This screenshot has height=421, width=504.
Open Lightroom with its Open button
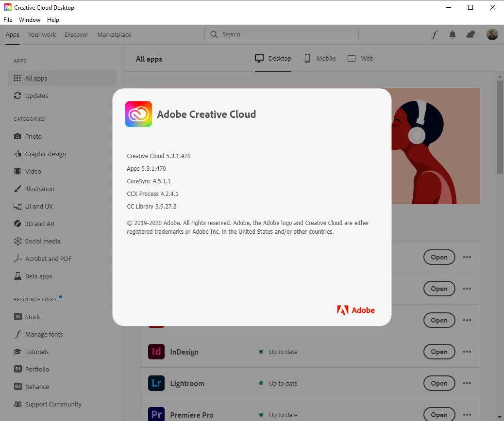pos(439,383)
